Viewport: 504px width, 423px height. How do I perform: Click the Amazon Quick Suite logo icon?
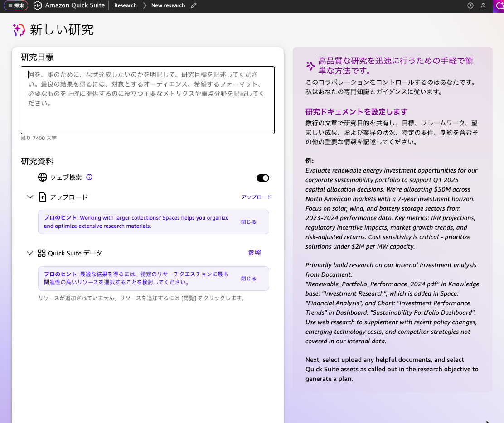tap(38, 5)
